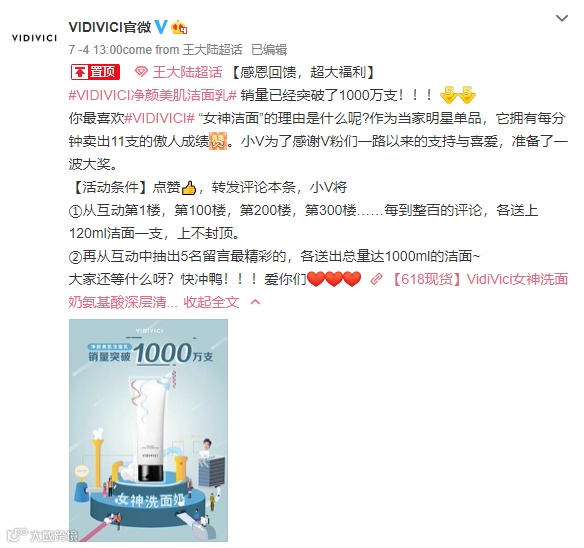Click the blue V verification badge
Screen dimensions: 584x548
point(161,27)
